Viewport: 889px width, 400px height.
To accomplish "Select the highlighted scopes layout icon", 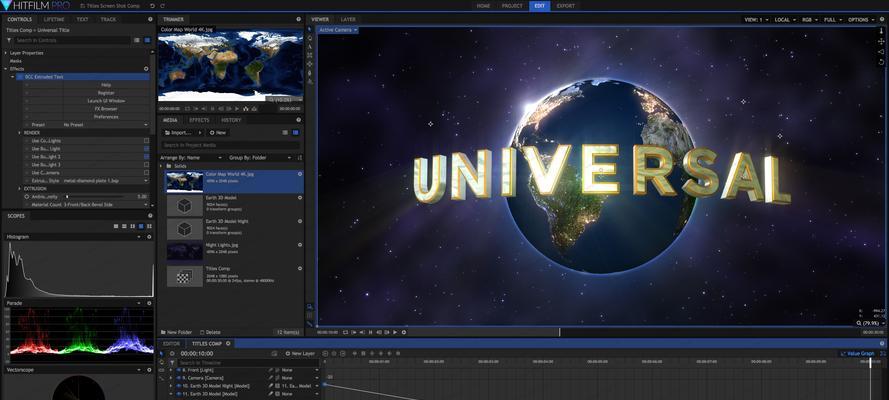I will (x=141, y=226).
